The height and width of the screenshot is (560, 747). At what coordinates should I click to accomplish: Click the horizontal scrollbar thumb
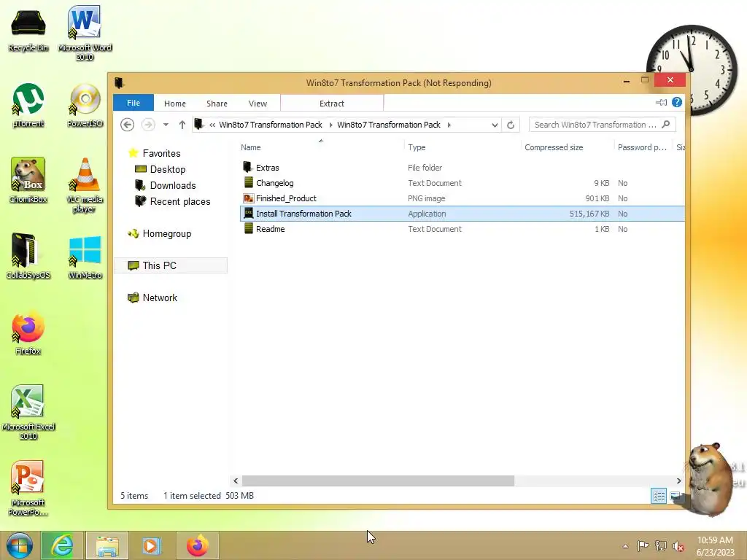click(x=379, y=481)
